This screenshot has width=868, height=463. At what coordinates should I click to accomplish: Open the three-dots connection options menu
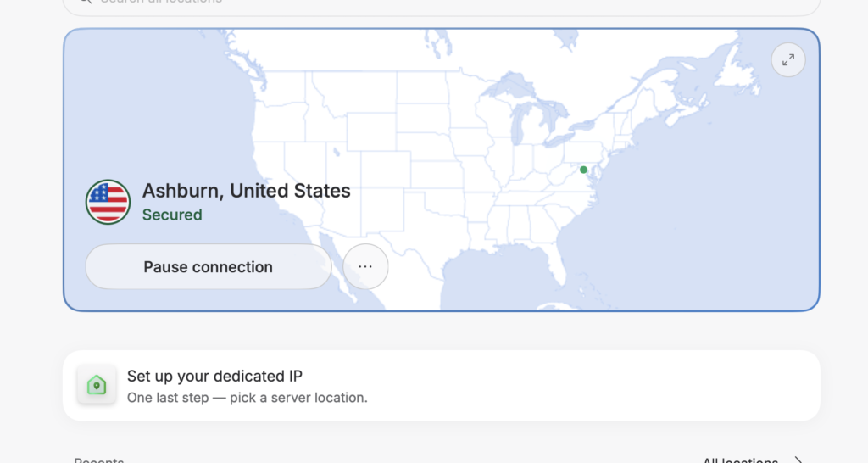tap(365, 266)
